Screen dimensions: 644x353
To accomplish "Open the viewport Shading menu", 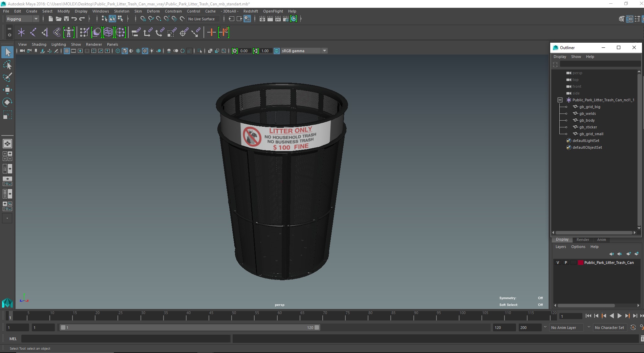I will click(39, 44).
